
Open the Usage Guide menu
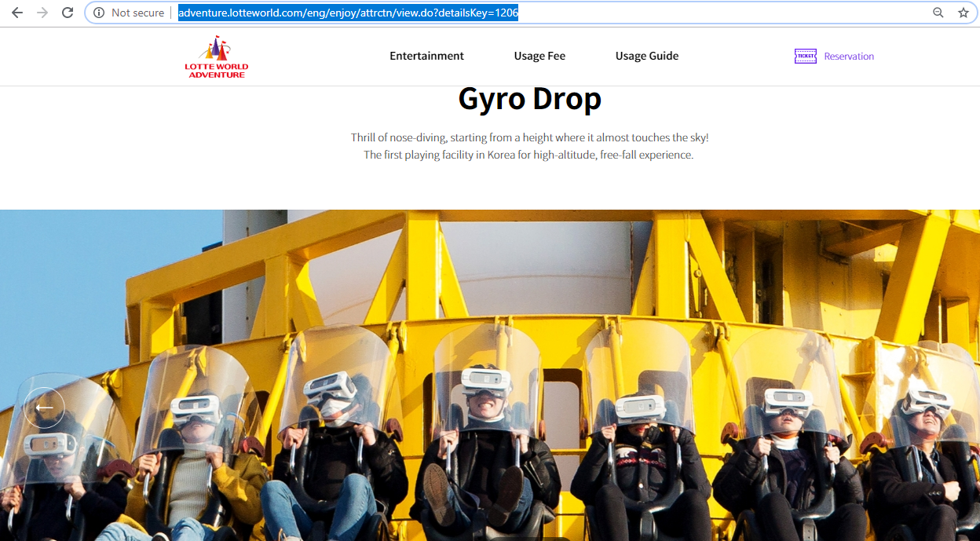[647, 56]
